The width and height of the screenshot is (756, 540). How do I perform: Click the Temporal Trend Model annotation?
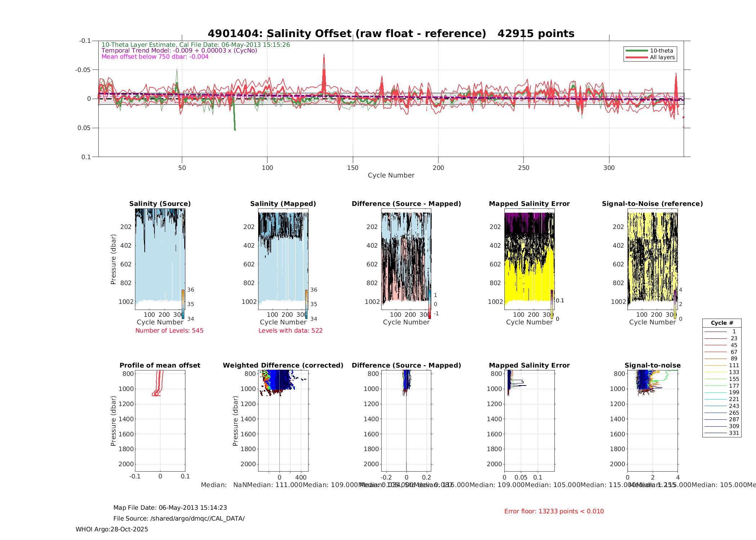pyautogui.click(x=179, y=50)
